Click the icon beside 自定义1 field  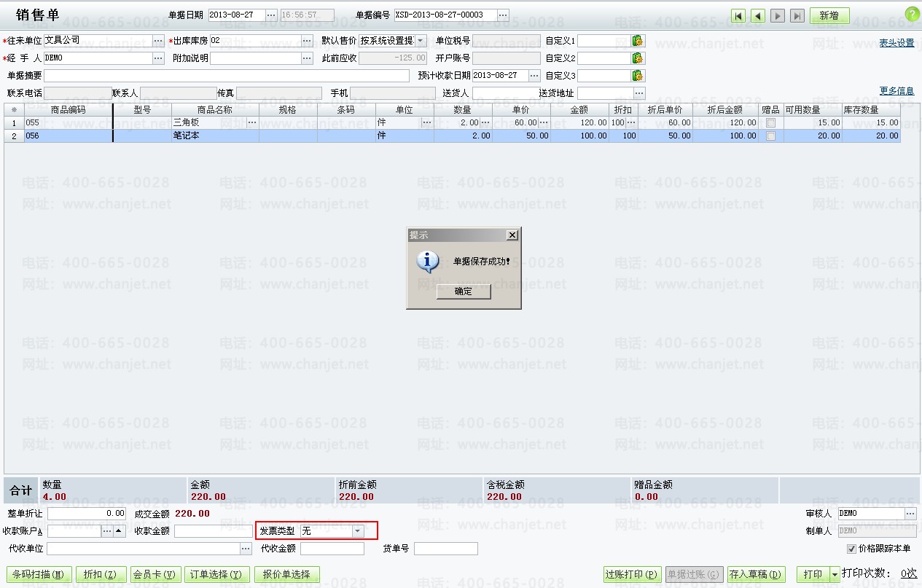coord(638,41)
